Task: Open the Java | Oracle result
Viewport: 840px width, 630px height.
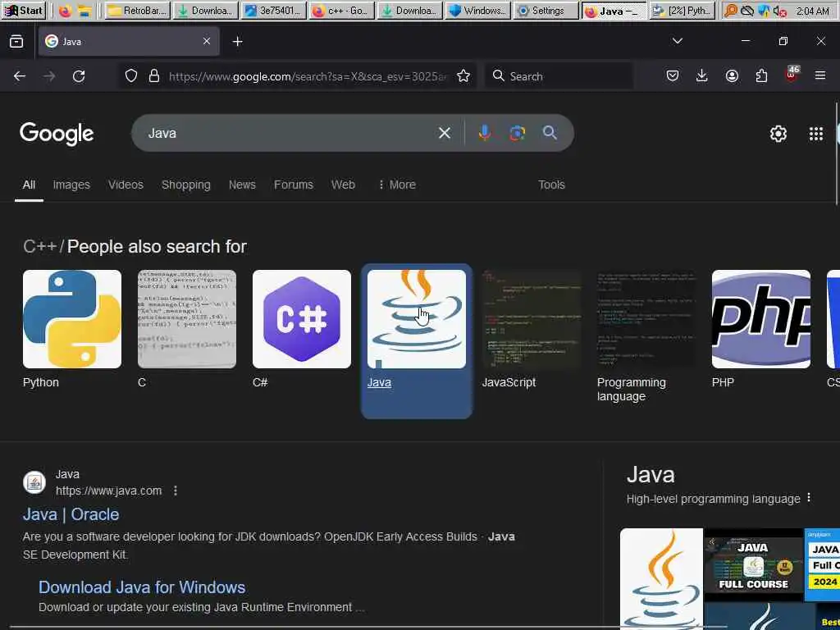Action: [x=71, y=514]
